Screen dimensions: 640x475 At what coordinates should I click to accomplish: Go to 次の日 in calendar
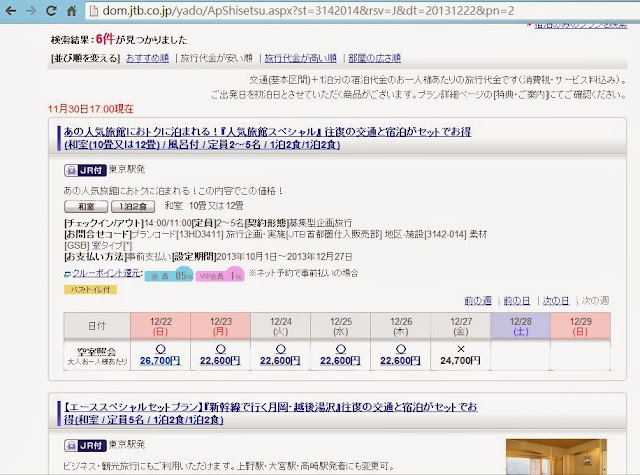[x=556, y=301]
